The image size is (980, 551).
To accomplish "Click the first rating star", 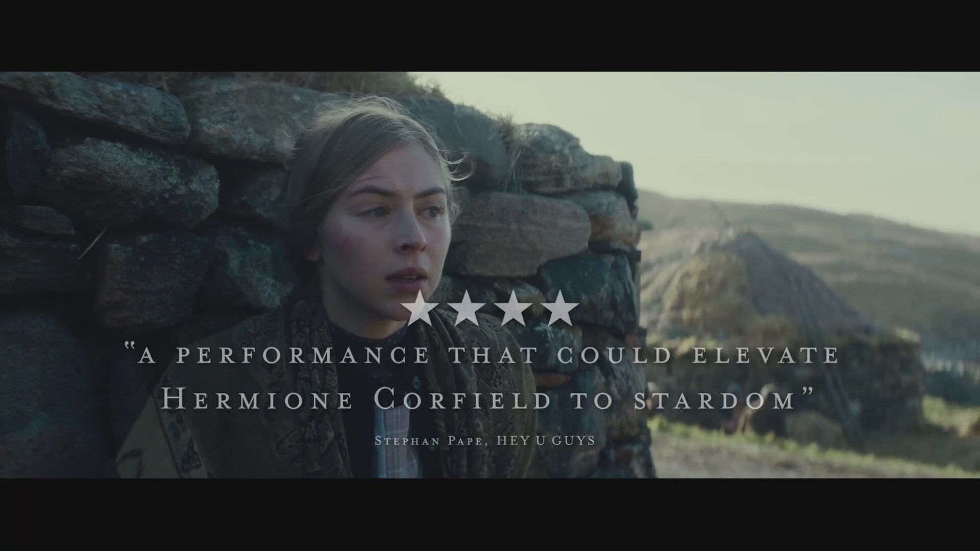I will click(421, 309).
